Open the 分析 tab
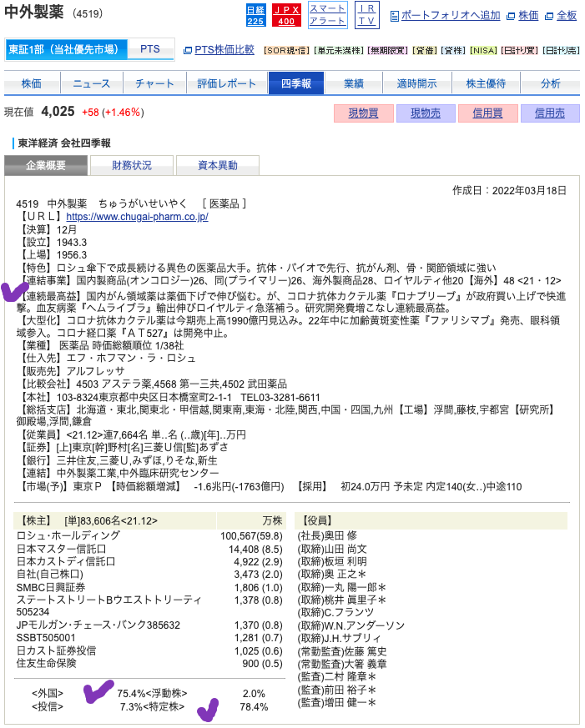The height and width of the screenshot is (728, 585). click(551, 83)
